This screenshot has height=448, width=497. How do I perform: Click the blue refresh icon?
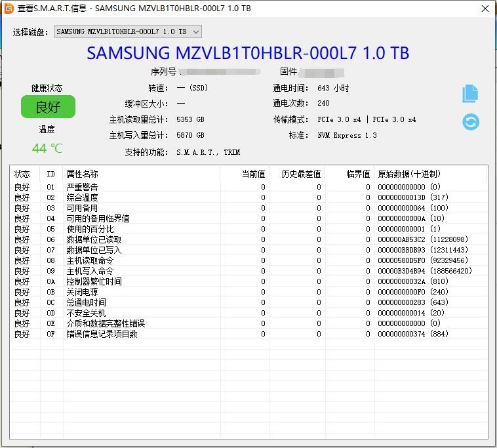tap(471, 122)
